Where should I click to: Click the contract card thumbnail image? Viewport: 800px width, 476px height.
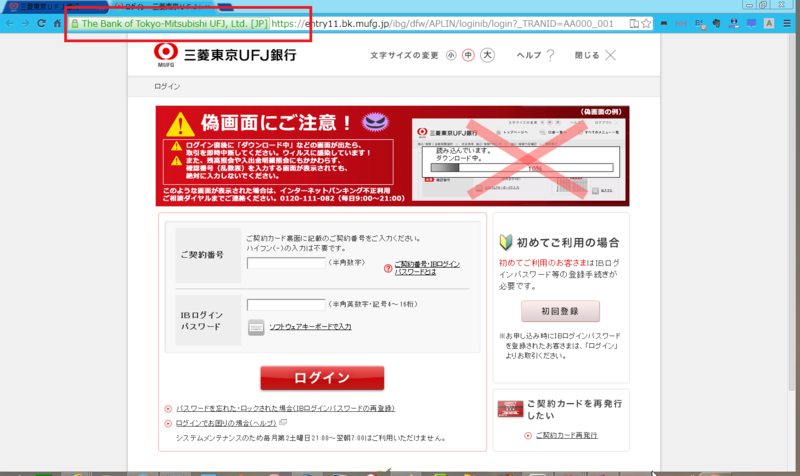click(x=510, y=409)
